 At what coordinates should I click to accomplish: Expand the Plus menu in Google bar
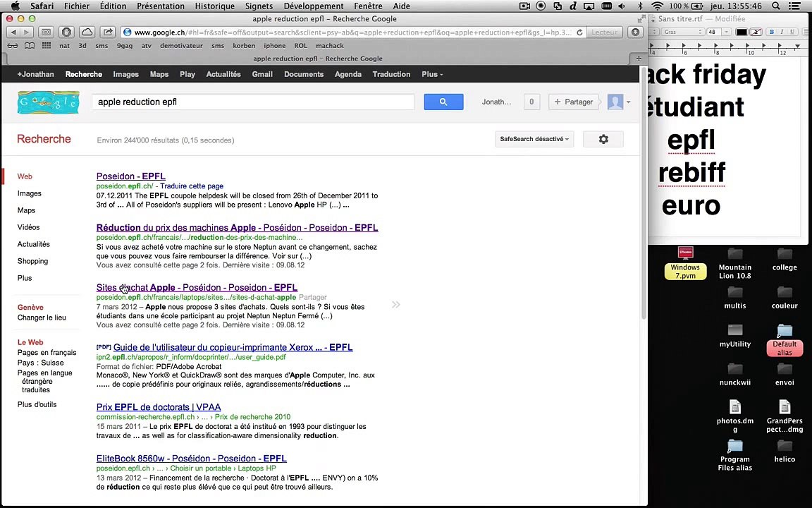pyautogui.click(x=432, y=74)
